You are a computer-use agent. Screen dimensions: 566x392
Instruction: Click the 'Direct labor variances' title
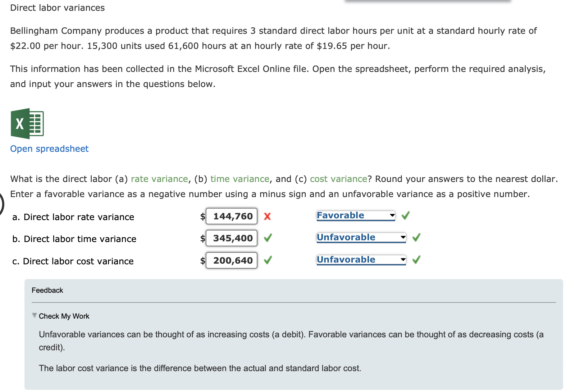coord(58,8)
